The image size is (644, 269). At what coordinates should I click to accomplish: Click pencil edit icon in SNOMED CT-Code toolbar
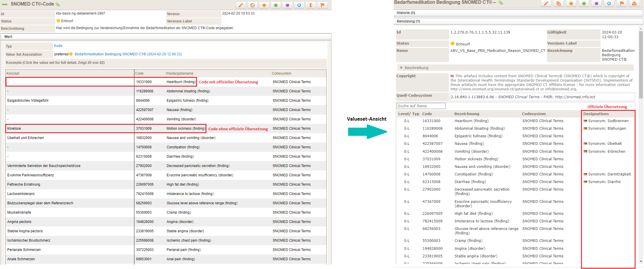(241, 5)
